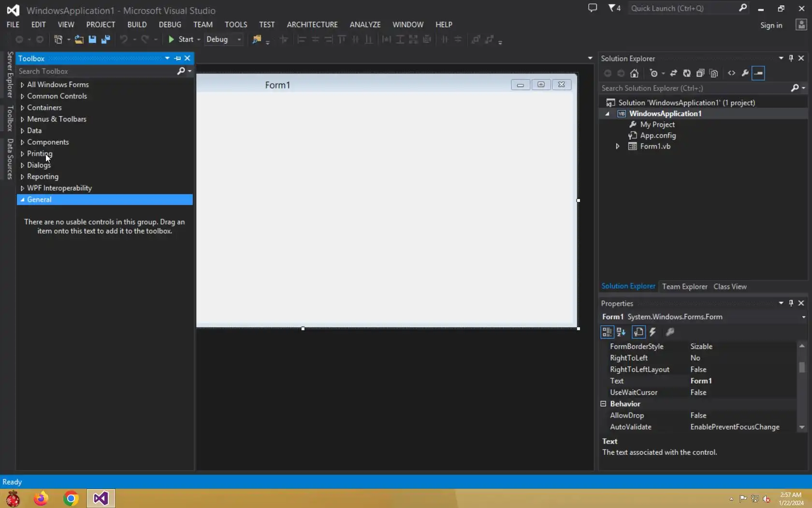812x508 pixels.
Task: Click the Save toolbar icon
Action: [x=92, y=40]
